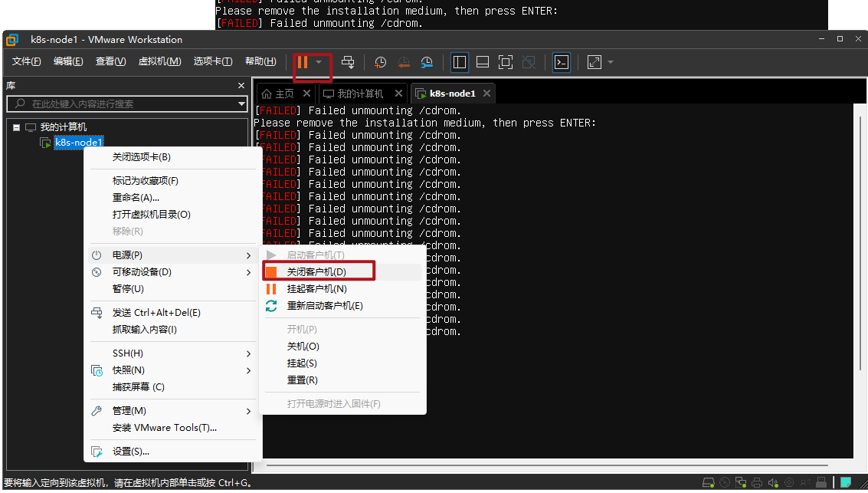Enter full screen mode from the toolbar
Screen dimensions: 868x493
[506, 62]
